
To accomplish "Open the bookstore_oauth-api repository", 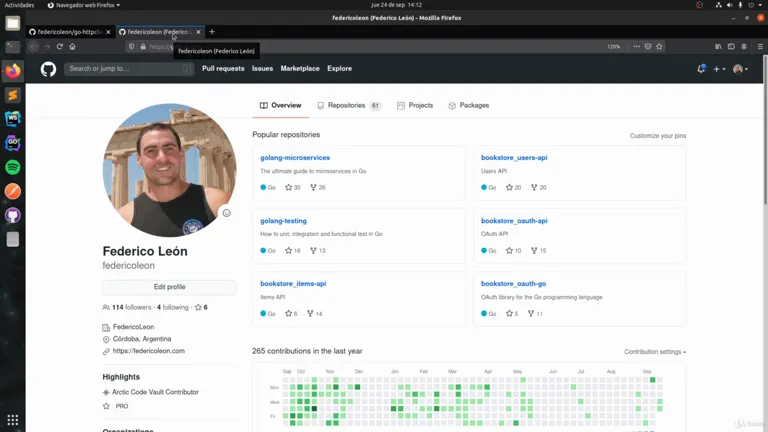I will pyautogui.click(x=514, y=221).
